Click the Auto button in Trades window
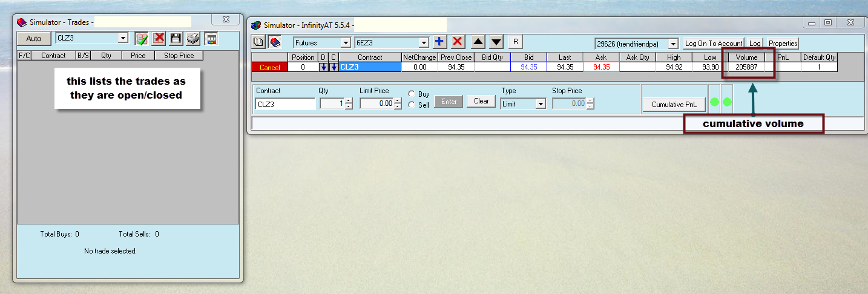Viewport: 868px width, 294px height. tap(34, 38)
